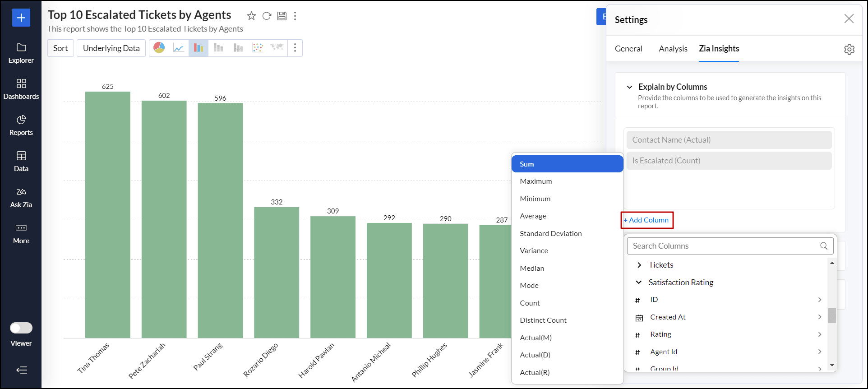The image size is (868, 389).
Task: Collapse the Satisfaction Rating table
Action: (639, 282)
